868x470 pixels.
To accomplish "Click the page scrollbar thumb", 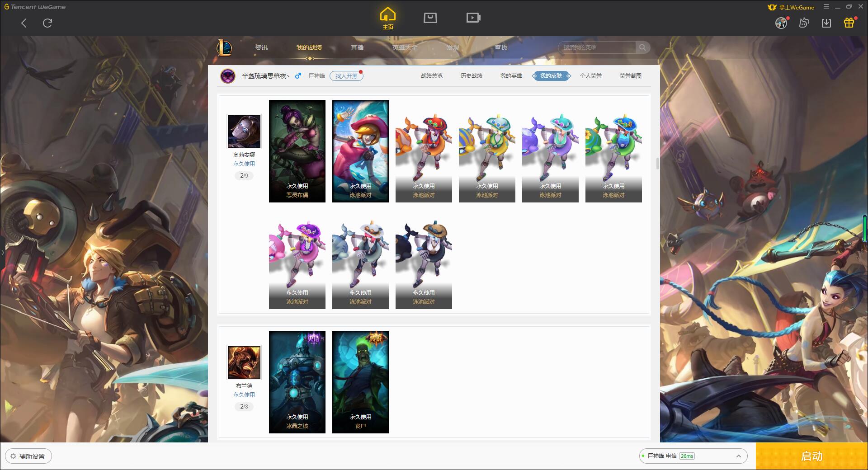I will click(x=657, y=164).
